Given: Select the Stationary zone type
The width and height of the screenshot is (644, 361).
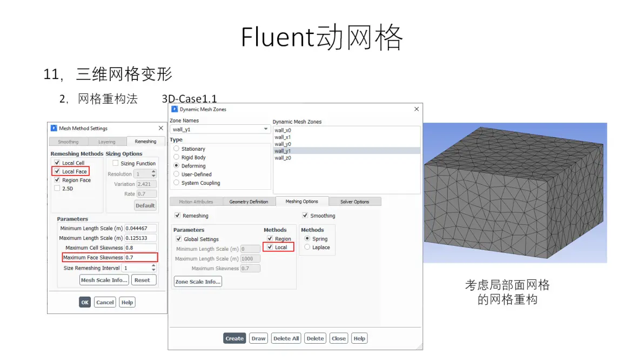Looking at the screenshot, I should (x=176, y=148).
